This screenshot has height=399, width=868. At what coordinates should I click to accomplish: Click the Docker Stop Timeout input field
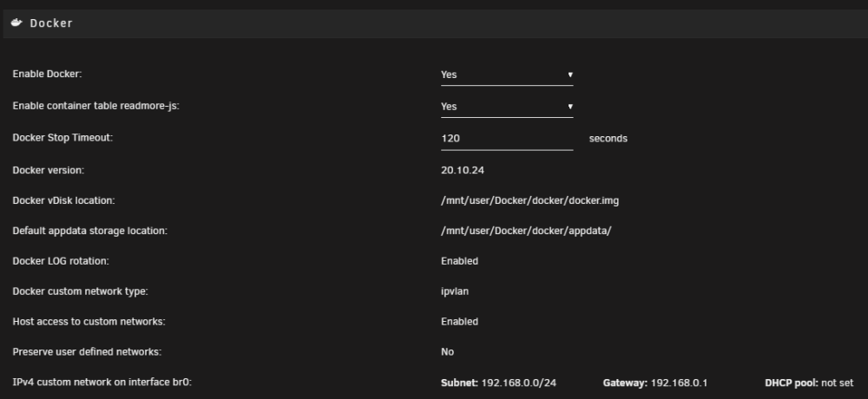[507, 139]
